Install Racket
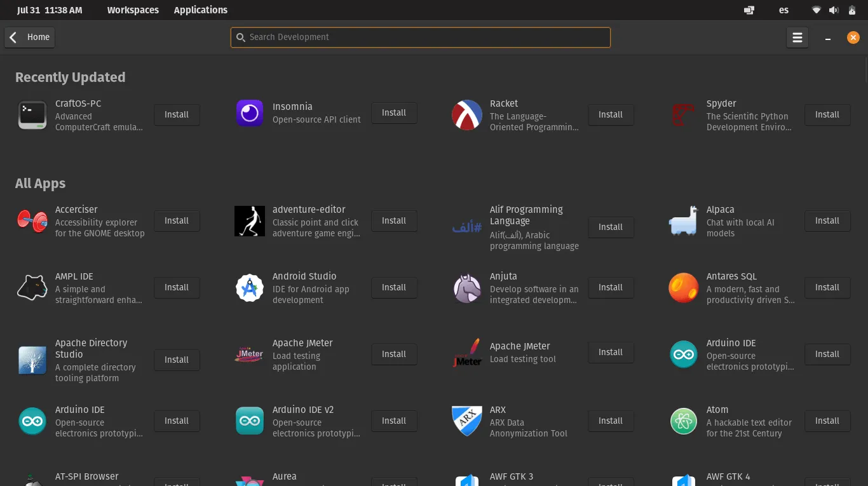868x486 pixels. pos(611,115)
